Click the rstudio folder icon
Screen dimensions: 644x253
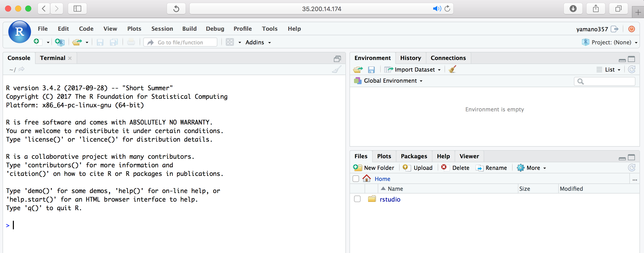(x=372, y=199)
